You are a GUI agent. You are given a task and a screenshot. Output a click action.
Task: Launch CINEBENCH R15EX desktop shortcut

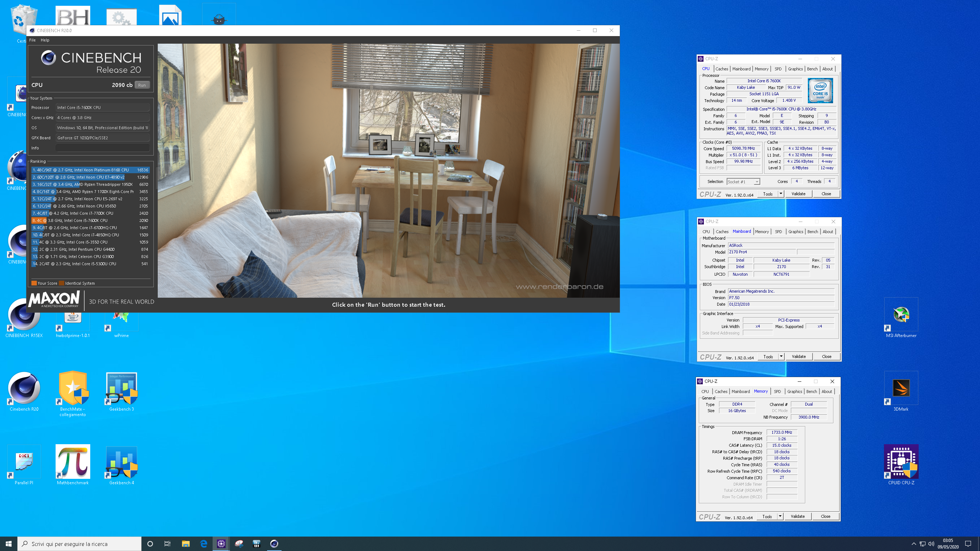point(24,319)
